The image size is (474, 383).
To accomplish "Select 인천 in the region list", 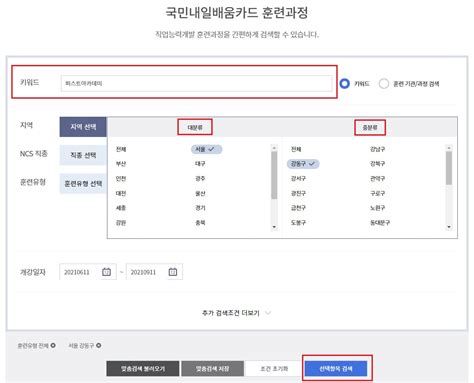I will (x=121, y=178).
